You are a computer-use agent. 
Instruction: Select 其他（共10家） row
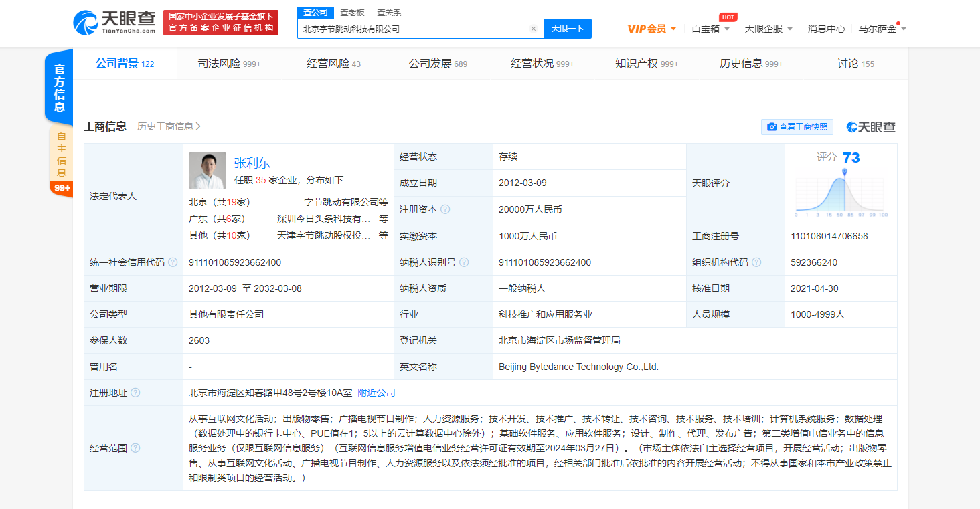point(289,235)
